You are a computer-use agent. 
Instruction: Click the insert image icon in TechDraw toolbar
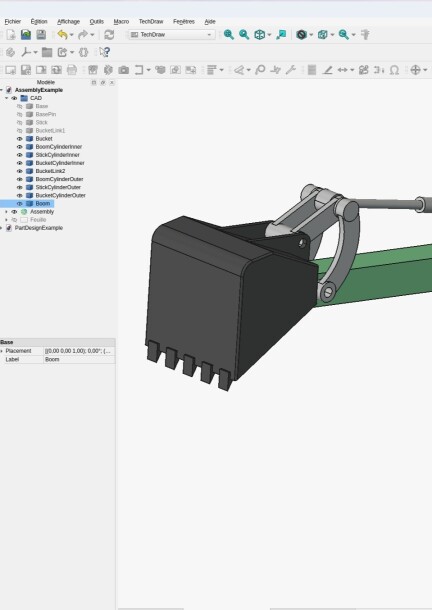191,70
